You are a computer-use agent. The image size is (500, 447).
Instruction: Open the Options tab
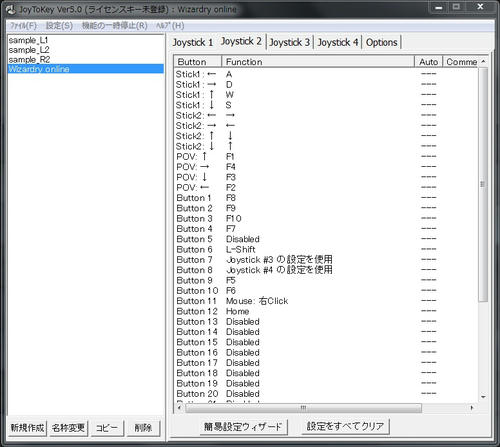(x=382, y=43)
